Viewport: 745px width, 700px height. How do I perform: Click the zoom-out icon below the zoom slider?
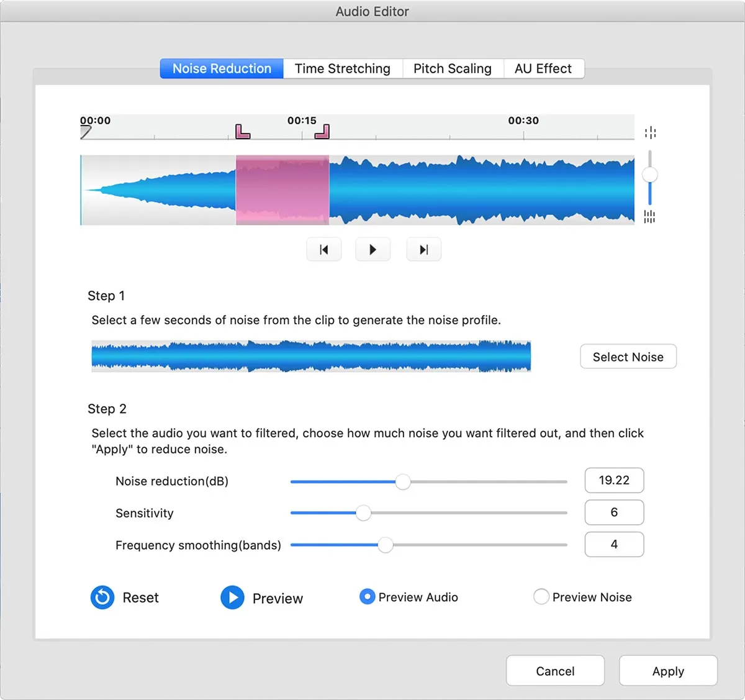pyautogui.click(x=650, y=217)
